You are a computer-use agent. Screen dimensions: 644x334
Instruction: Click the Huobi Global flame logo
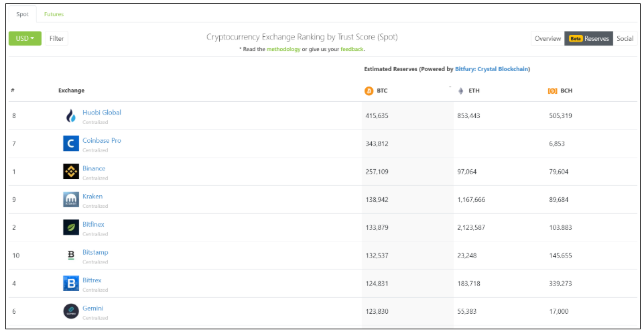click(71, 116)
